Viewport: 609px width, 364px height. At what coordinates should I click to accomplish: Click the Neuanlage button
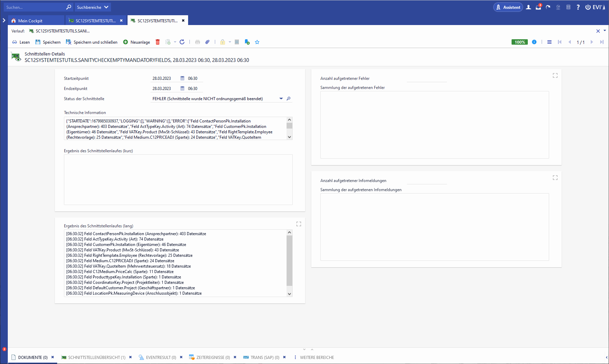137,42
